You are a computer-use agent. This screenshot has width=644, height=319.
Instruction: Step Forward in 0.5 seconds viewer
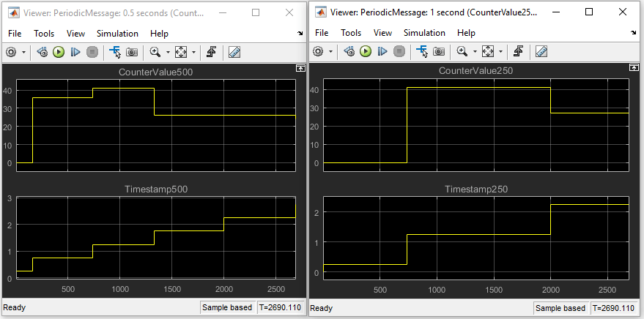[x=75, y=52]
